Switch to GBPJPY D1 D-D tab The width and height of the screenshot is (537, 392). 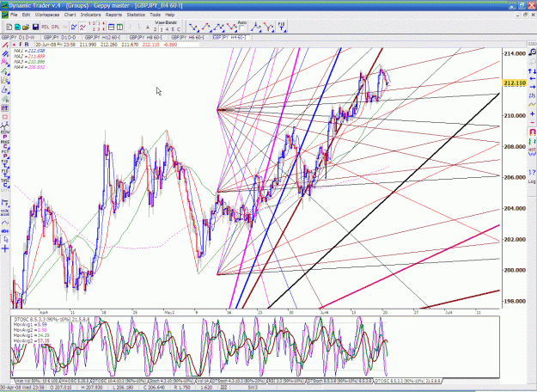click(61, 37)
